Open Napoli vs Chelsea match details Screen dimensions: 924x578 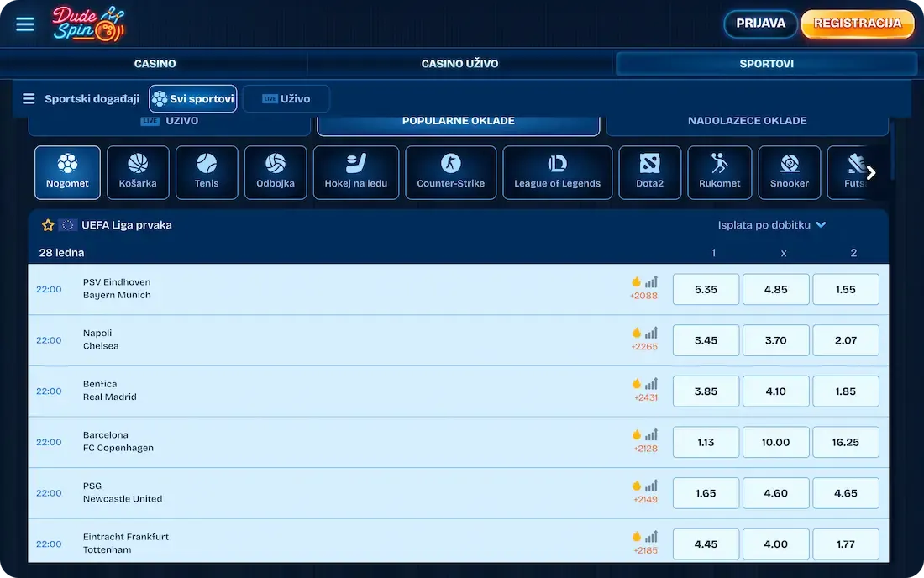(x=101, y=339)
